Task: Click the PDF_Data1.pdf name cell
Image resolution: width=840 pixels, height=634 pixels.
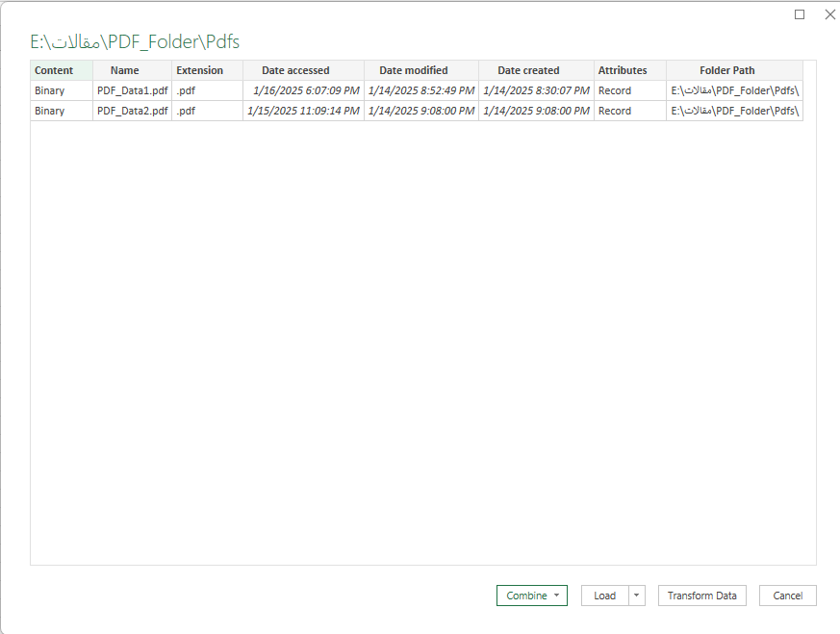Action: [133, 90]
